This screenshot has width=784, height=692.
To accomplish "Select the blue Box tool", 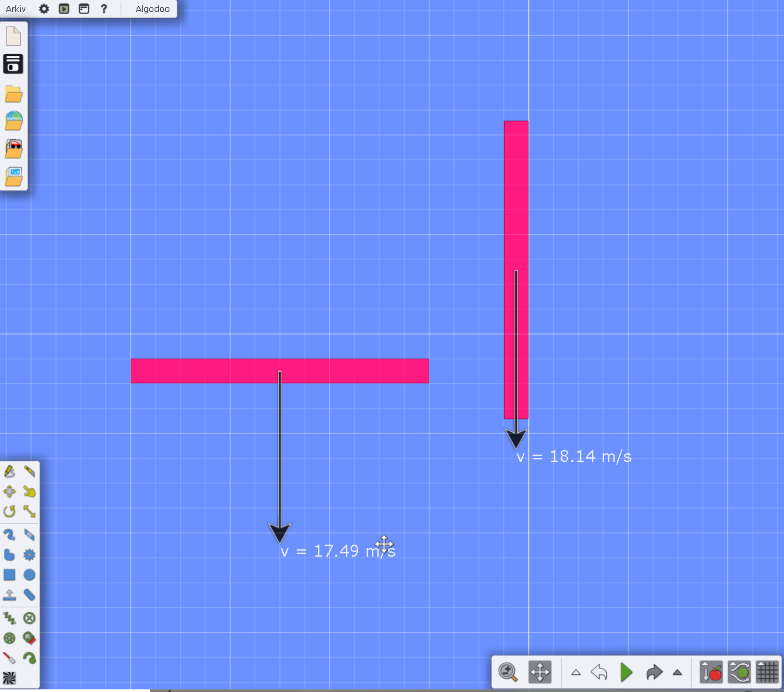I will (x=9, y=575).
